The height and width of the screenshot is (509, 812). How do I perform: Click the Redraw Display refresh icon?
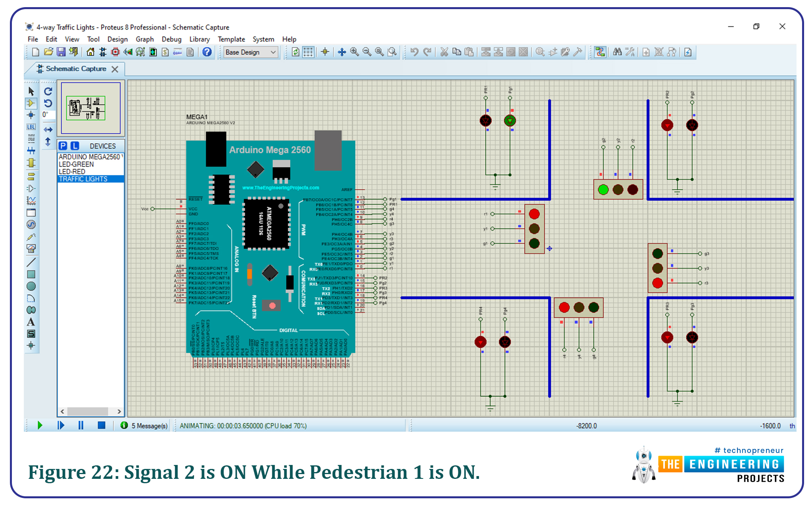(295, 52)
